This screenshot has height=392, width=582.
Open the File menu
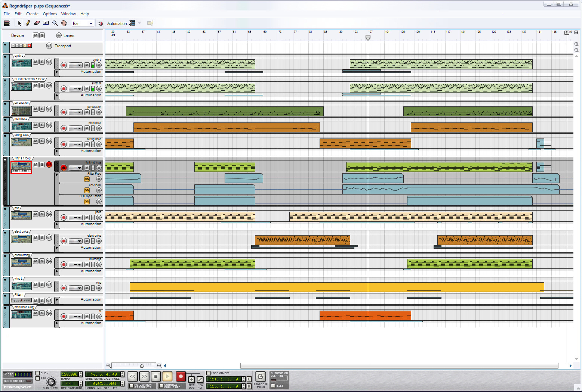(7, 14)
